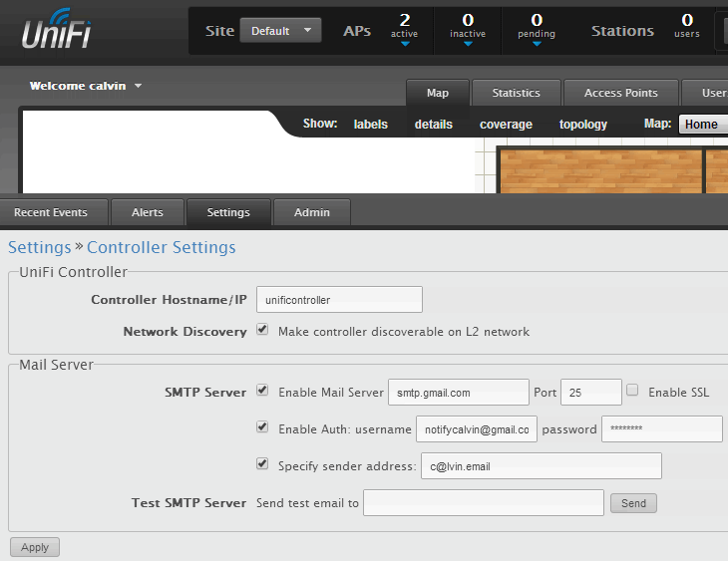The image size is (728, 561).
Task: Click the Controller Settings breadcrumb link
Action: (162, 247)
